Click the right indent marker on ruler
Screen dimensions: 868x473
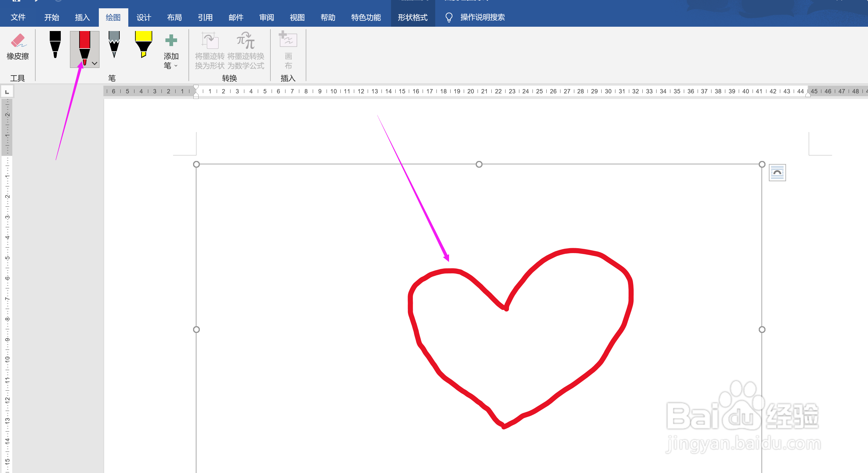pyautogui.click(x=808, y=95)
